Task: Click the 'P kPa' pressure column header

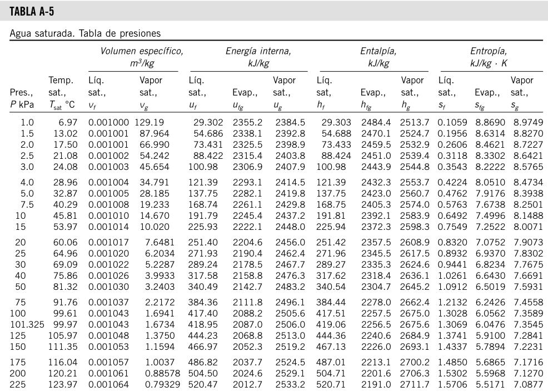Action: (22, 104)
